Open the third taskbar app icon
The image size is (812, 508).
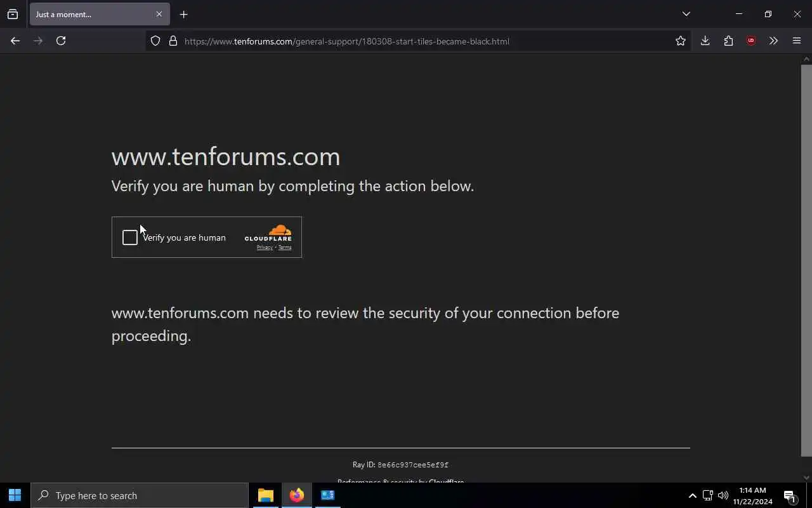(328, 495)
